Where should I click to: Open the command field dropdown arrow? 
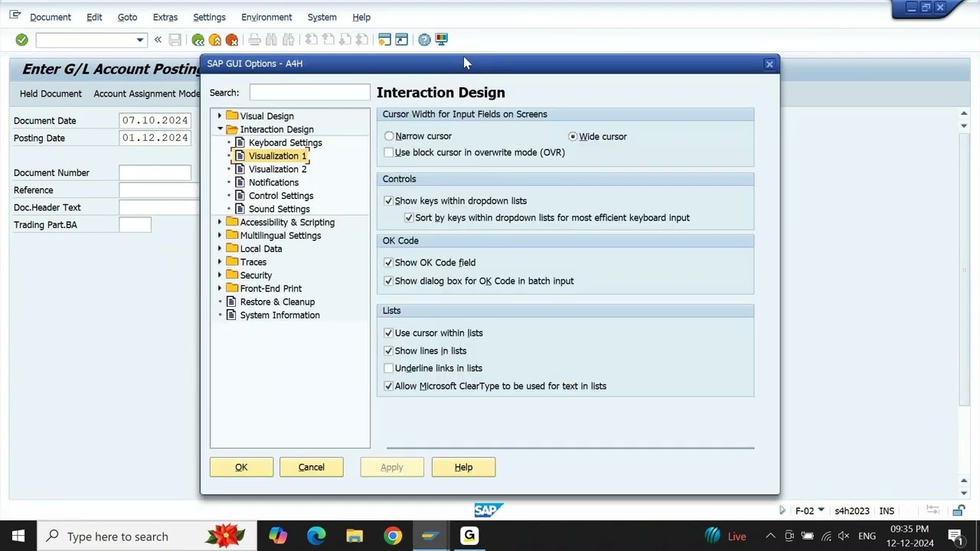point(139,40)
